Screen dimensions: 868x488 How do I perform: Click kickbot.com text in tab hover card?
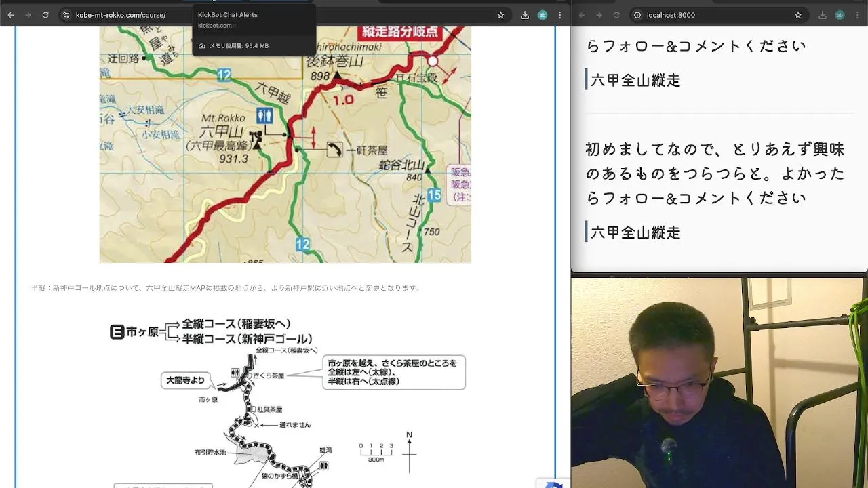215,26
